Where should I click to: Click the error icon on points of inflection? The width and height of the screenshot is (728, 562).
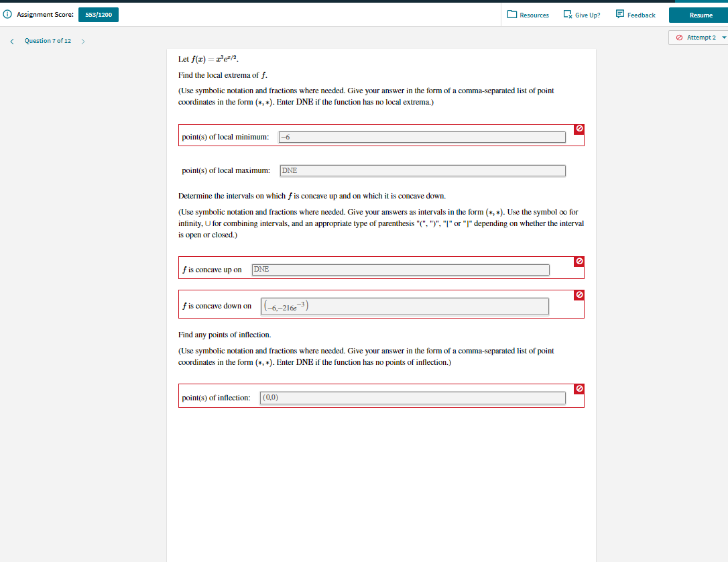pos(579,389)
